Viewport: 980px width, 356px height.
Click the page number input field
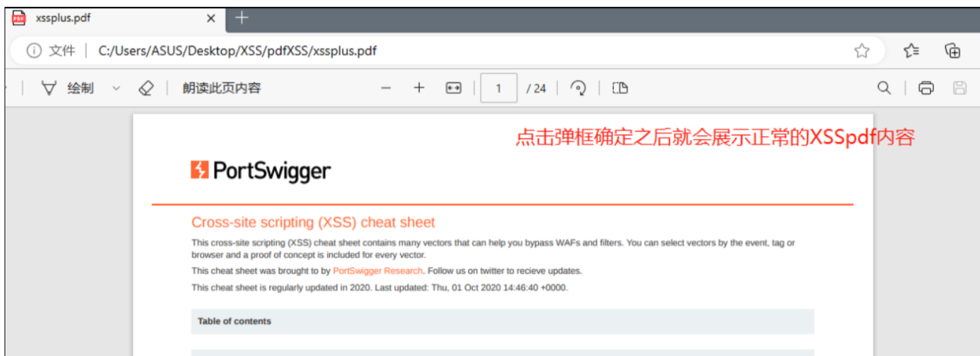[499, 88]
